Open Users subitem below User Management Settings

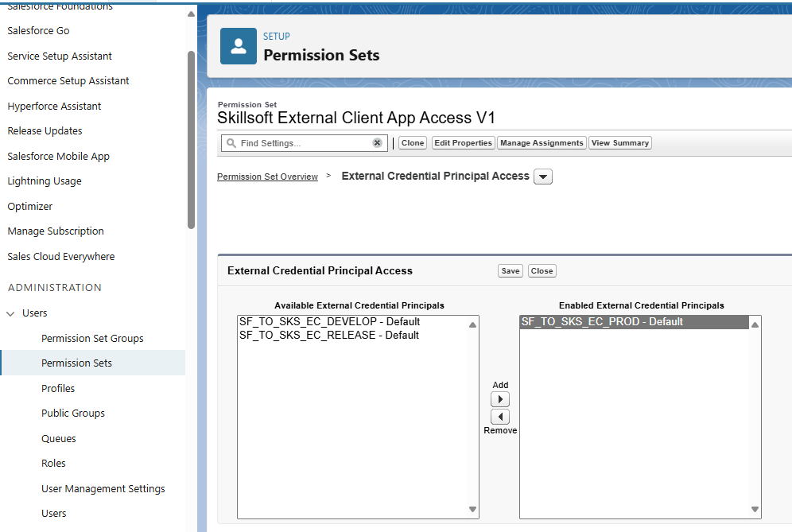point(53,513)
